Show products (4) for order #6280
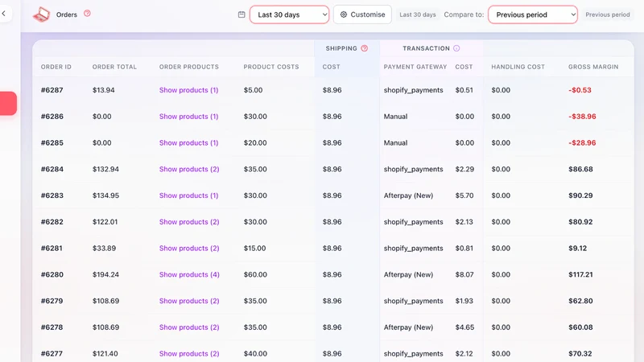644x362 pixels. [189, 274]
